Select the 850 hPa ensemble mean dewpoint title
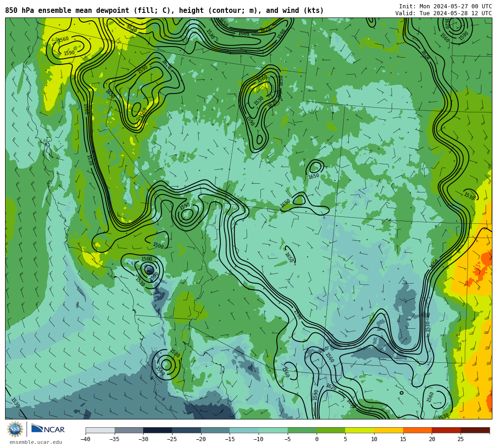497x448 pixels. coord(164,11)
